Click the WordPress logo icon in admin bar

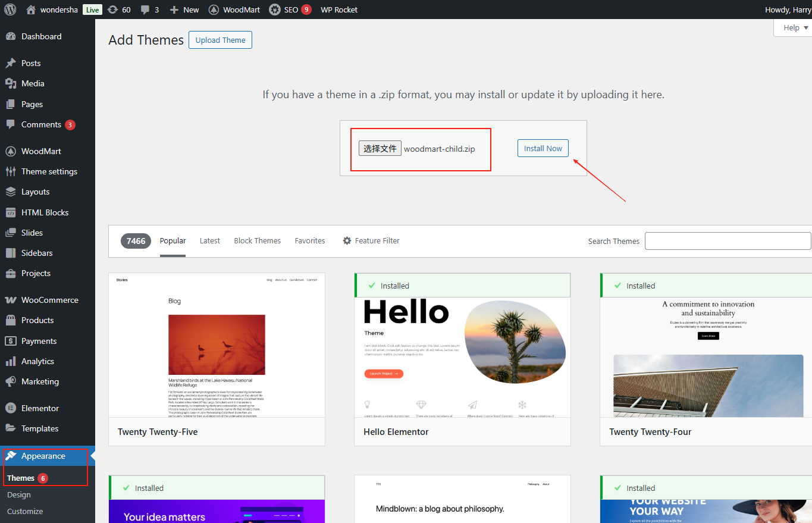pos(10,10)
